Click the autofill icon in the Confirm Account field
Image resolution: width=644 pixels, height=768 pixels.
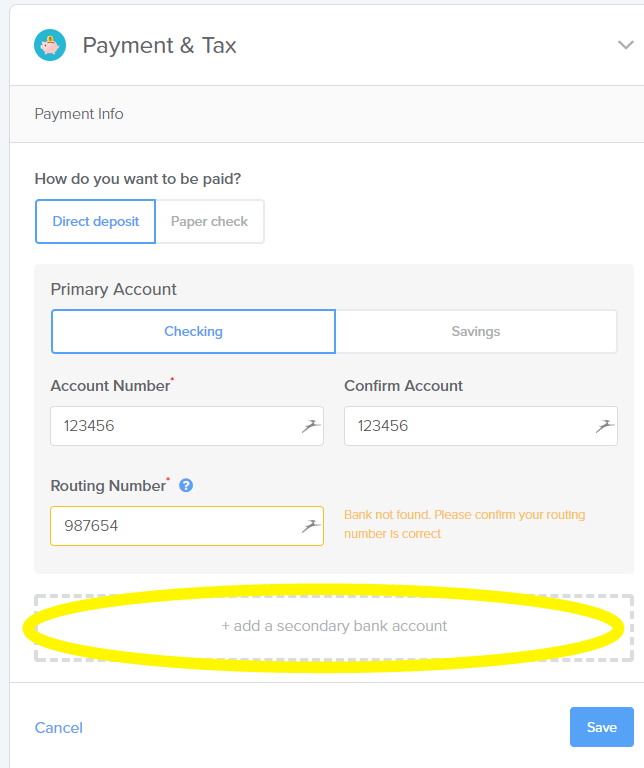(x=604, y=426)
